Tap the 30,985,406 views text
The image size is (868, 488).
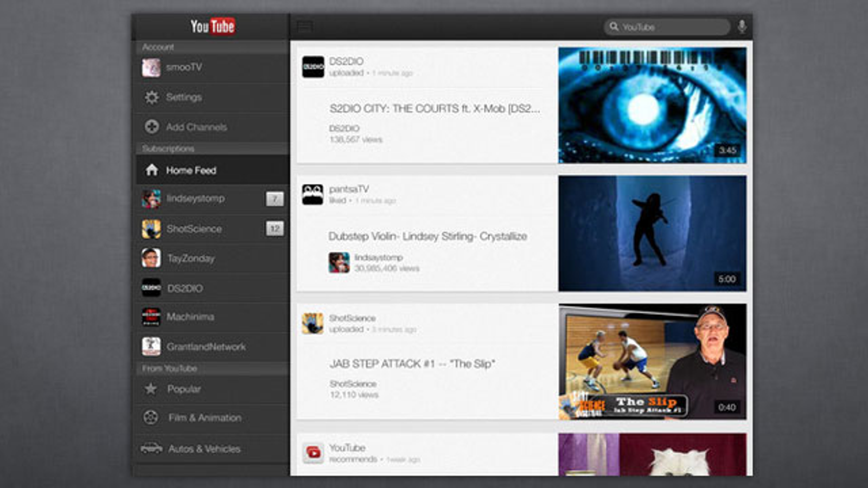tap(387, 268)
